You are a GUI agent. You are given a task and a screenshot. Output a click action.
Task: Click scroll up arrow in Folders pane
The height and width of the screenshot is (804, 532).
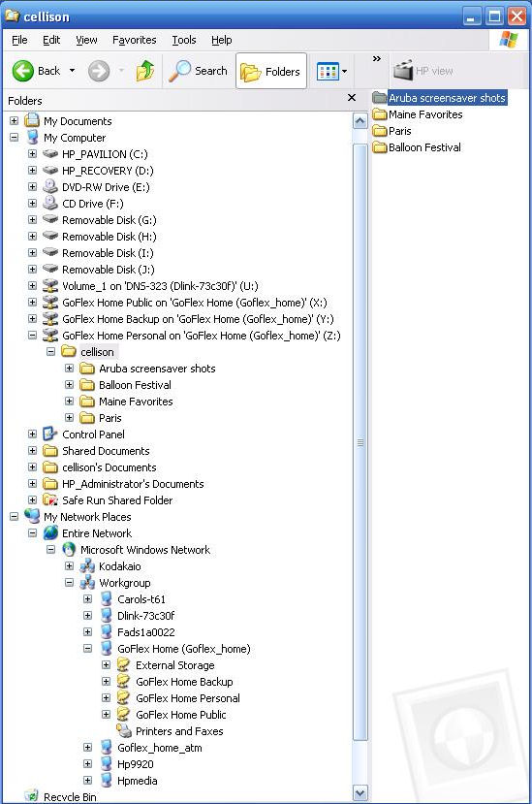click(360, 121)
